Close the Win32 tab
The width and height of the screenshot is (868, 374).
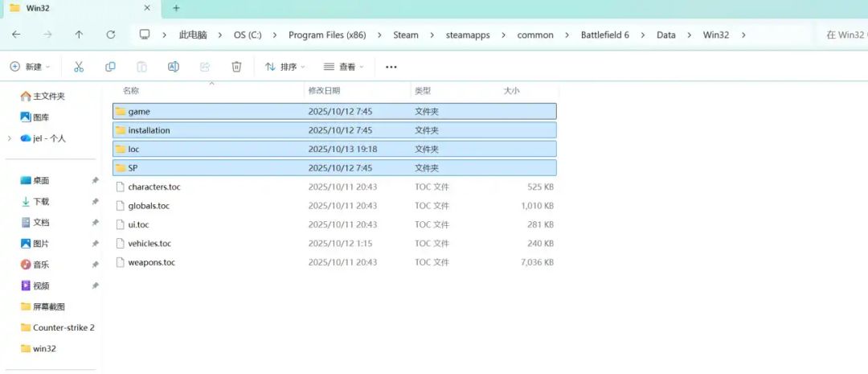pos(147,8)
